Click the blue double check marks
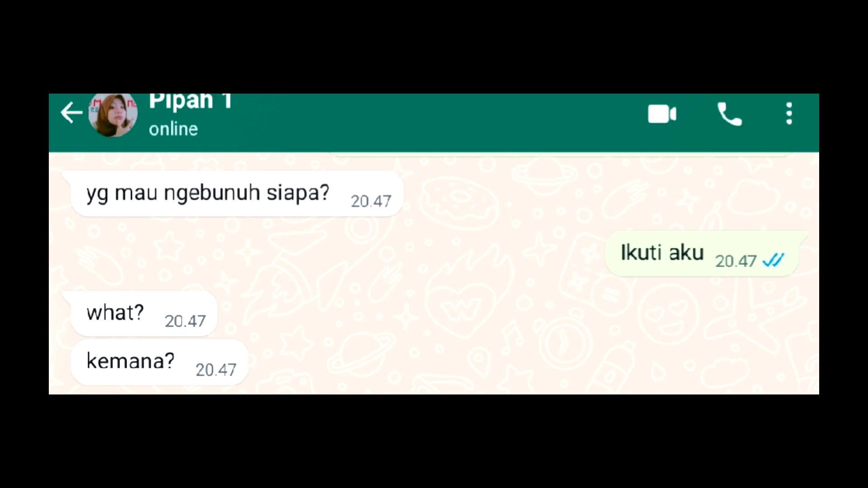Screen dimensions: 868x488 (x=773, y=260)
